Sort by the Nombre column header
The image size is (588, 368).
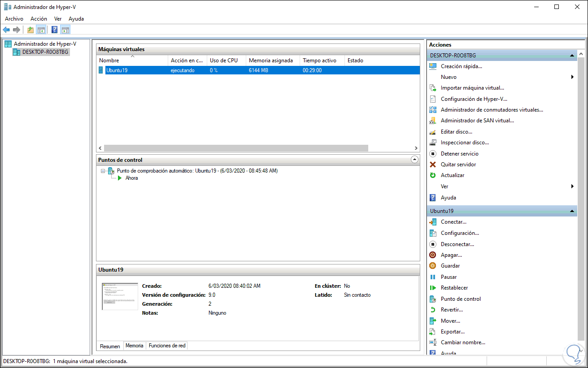tap(132, 60)
